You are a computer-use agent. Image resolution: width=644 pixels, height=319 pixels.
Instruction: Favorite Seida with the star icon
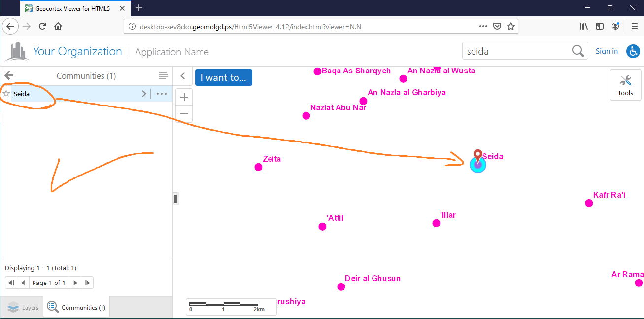point(6,93)
